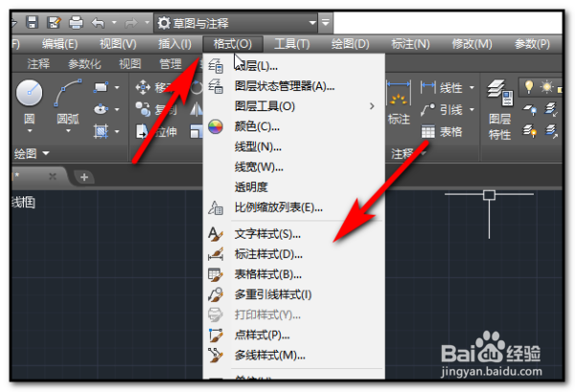
Task: Click the 表格 table tool
Action: [441, 131]
